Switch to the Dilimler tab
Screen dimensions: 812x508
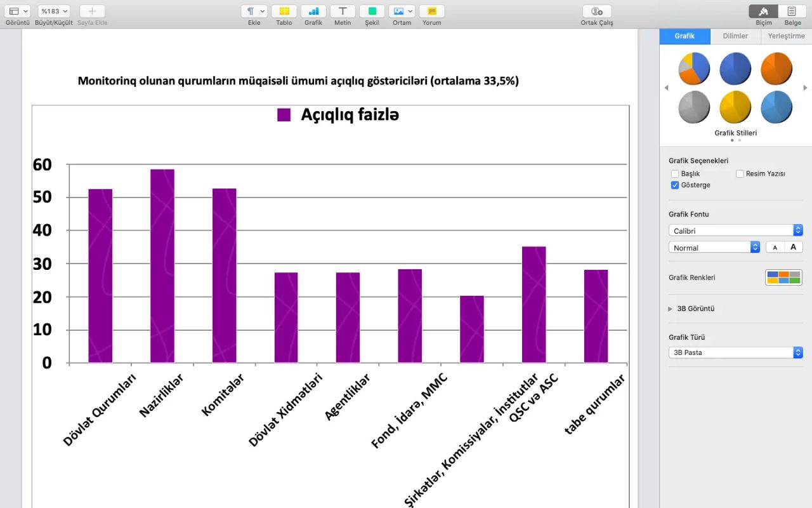(735, 36)
